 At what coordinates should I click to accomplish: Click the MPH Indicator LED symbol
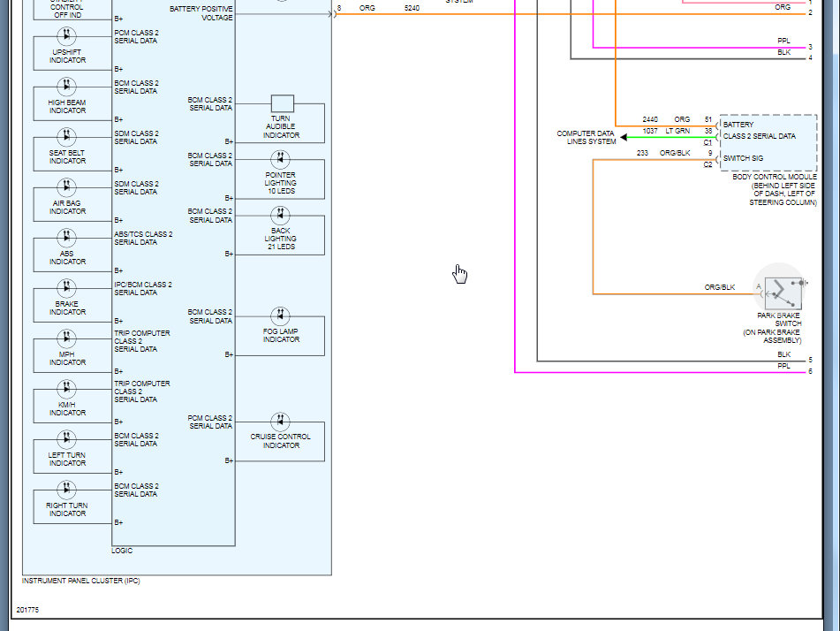click(67, 339)
